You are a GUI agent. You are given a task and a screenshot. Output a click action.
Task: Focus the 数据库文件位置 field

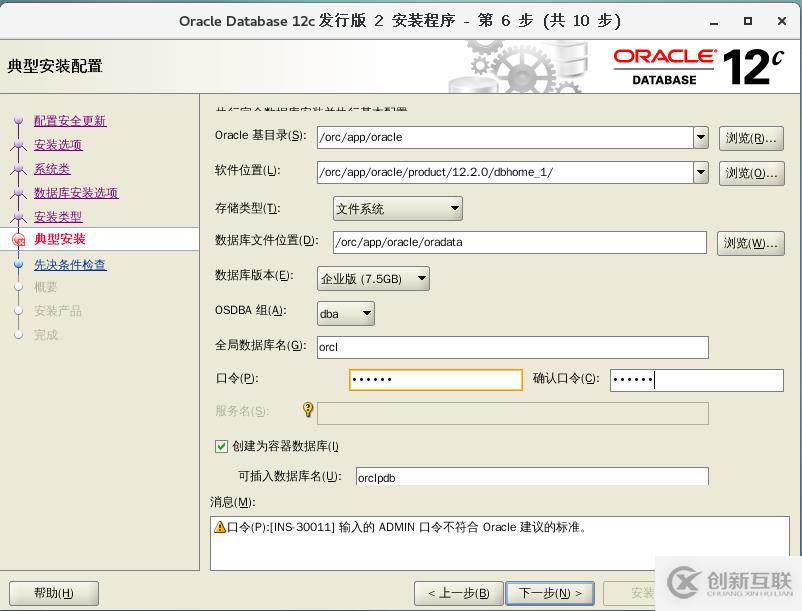(x=520, y=242)
